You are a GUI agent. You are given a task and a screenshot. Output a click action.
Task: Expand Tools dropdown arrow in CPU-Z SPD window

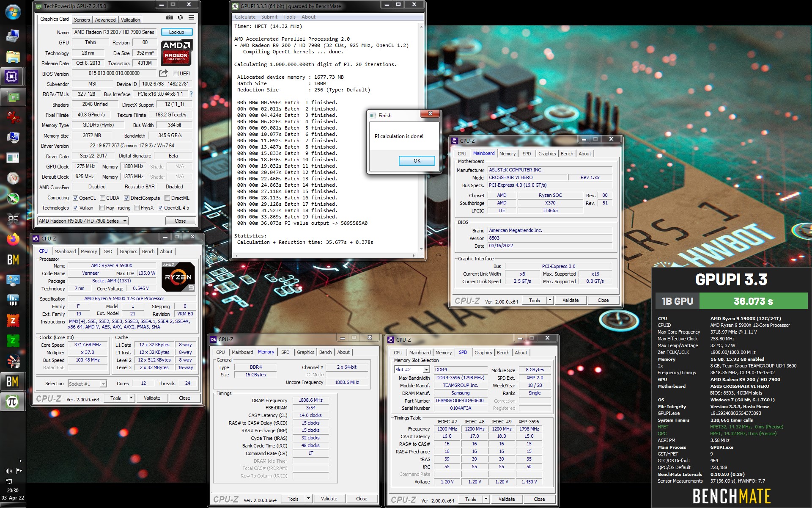click(486, 499)
